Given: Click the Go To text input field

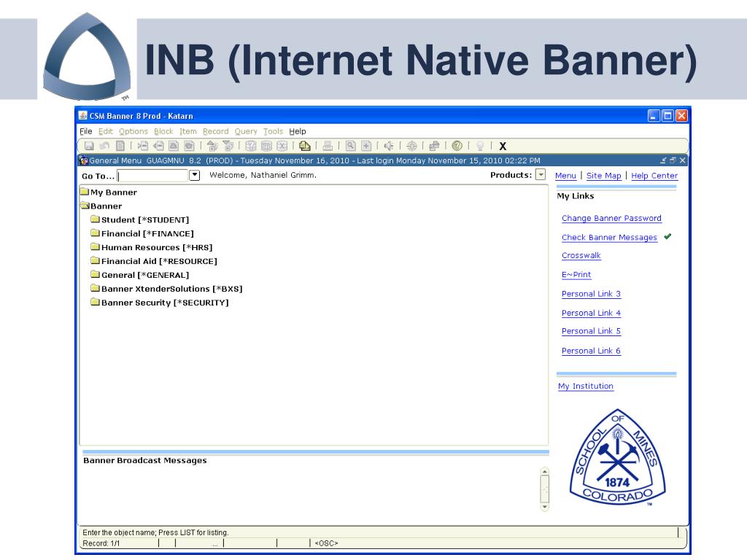Looking at the screenshot, I should pos(152,176).
